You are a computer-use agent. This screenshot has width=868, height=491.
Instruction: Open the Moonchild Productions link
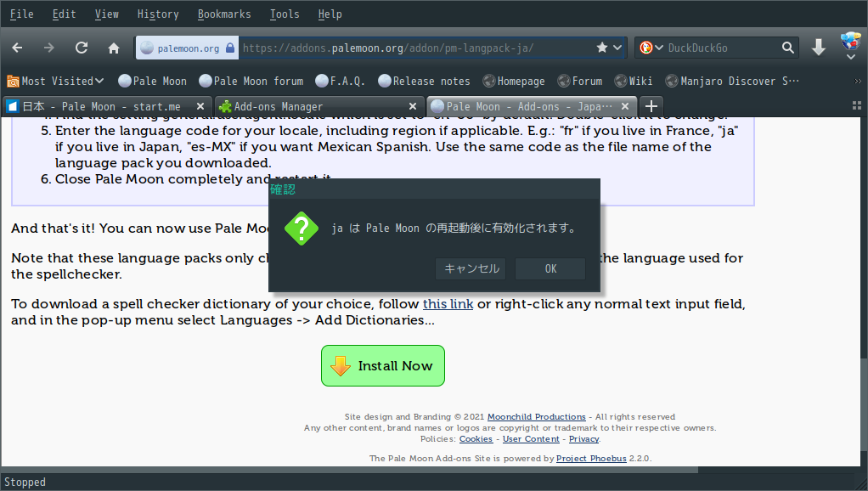tap(537, 417)
